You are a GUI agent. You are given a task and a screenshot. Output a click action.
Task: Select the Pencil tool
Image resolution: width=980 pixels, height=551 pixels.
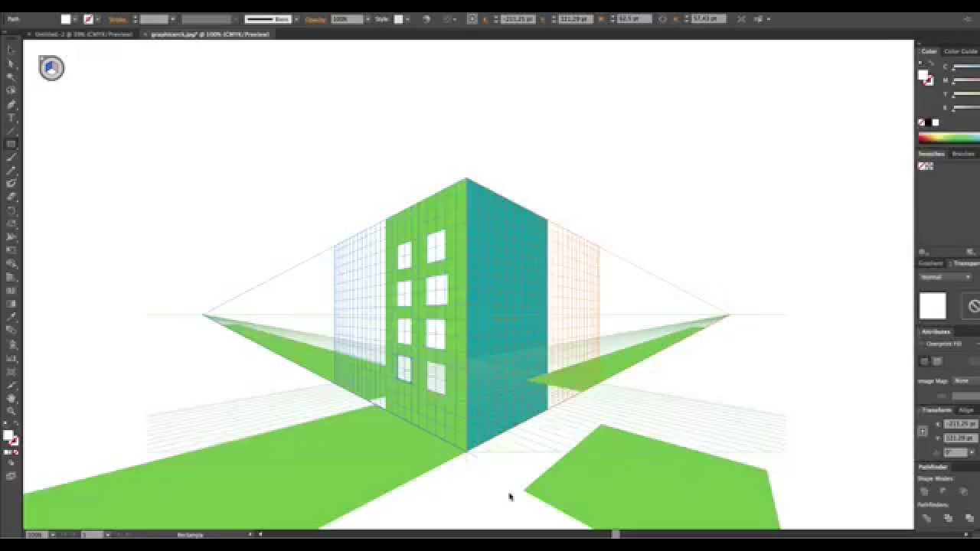[x=11, y=171]
